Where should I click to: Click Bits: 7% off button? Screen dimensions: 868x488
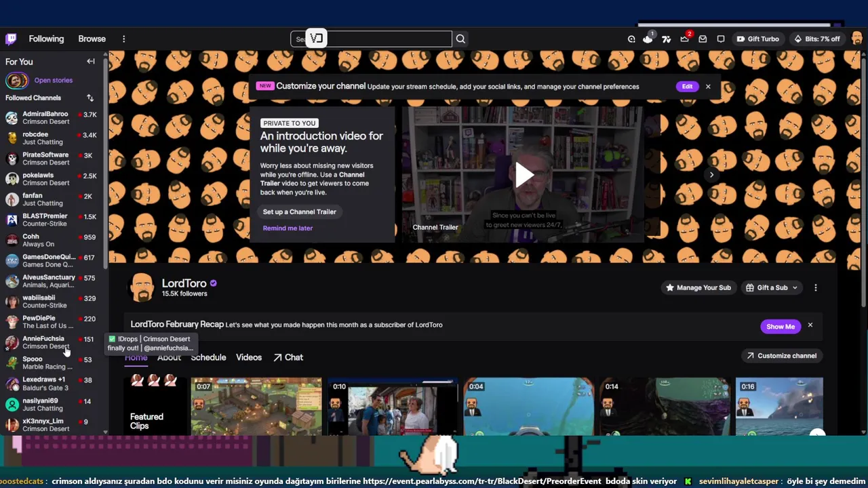816,39
